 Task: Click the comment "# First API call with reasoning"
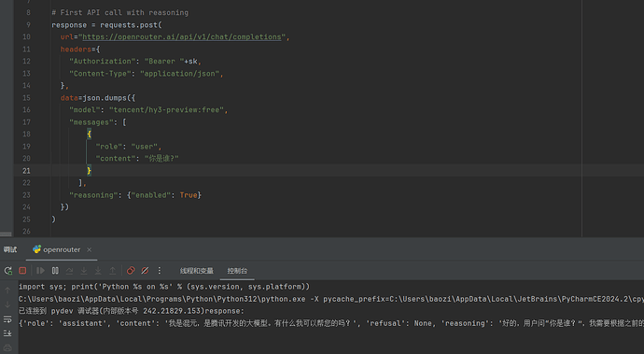(x=119, y=13)
